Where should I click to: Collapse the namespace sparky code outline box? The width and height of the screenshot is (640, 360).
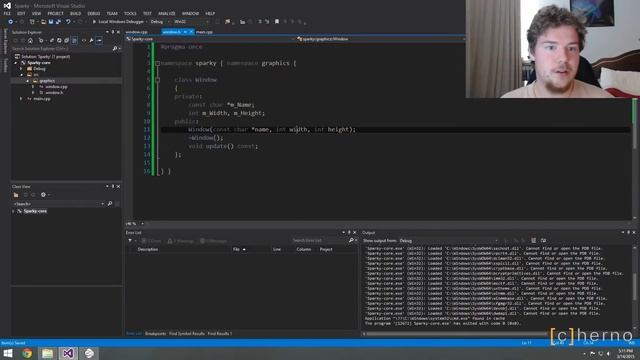(158, 63)
